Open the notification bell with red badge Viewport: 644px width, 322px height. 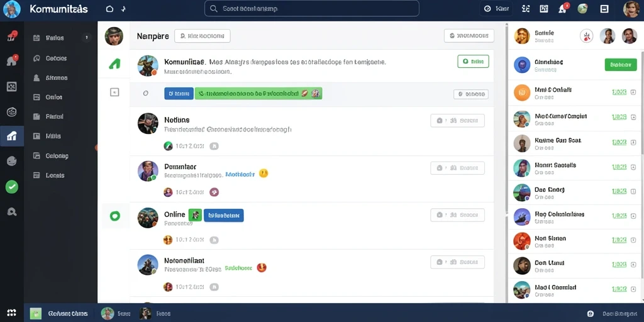pos(563,9)
